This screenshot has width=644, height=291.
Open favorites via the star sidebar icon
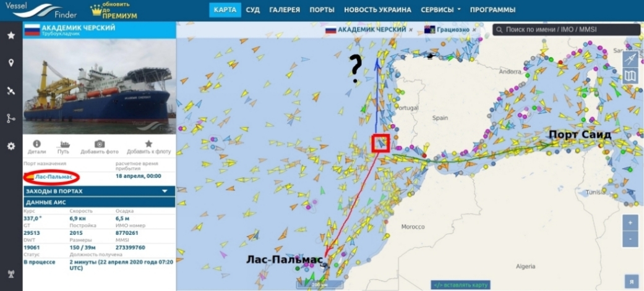tap(11, 35)
